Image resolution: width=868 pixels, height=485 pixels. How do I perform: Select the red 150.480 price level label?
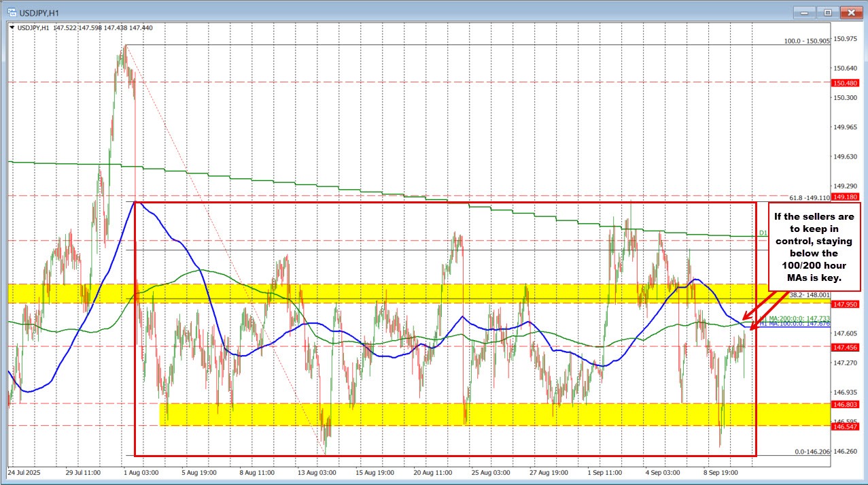coord(845,83)
